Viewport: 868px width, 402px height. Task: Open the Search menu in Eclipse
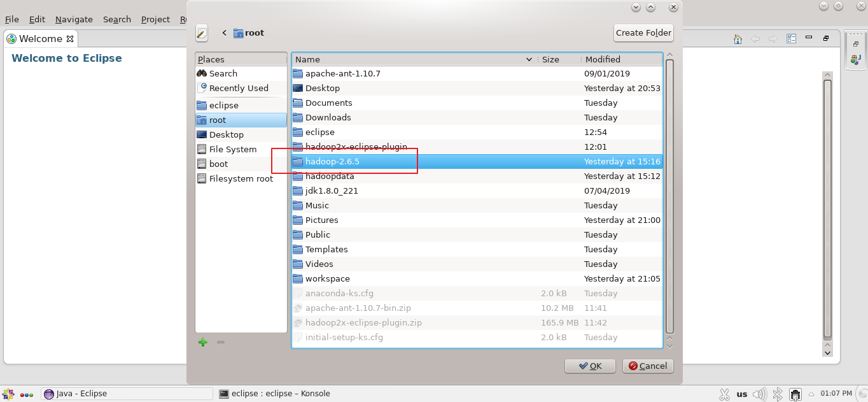click(117, 19)
